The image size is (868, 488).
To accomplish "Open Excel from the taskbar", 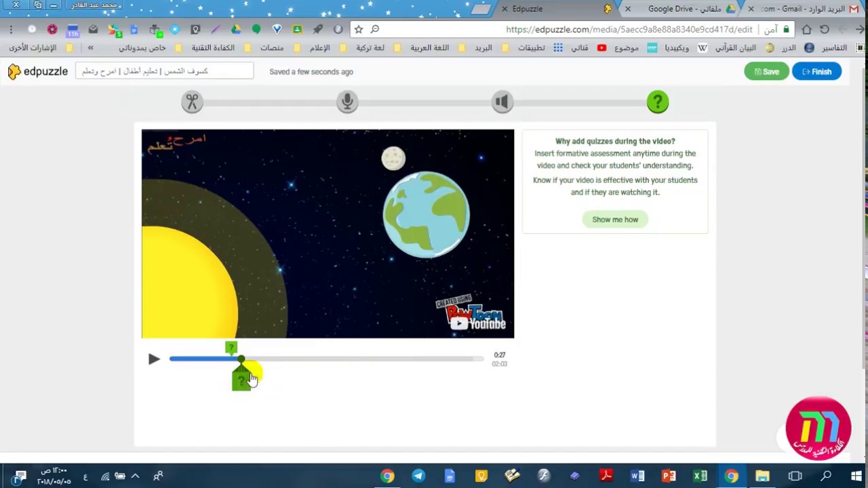I will 700,476.
